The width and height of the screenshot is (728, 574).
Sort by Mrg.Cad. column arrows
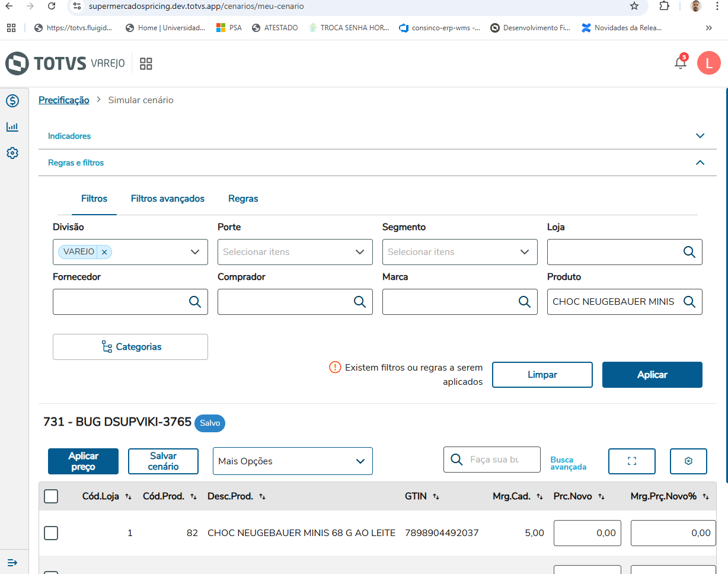click(539, 497)
